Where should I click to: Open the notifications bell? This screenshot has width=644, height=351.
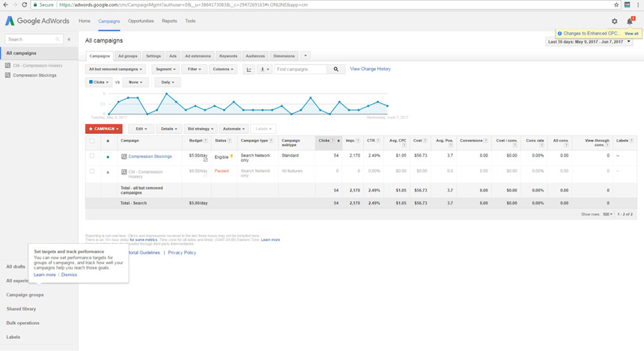click(x=630, y=22)
